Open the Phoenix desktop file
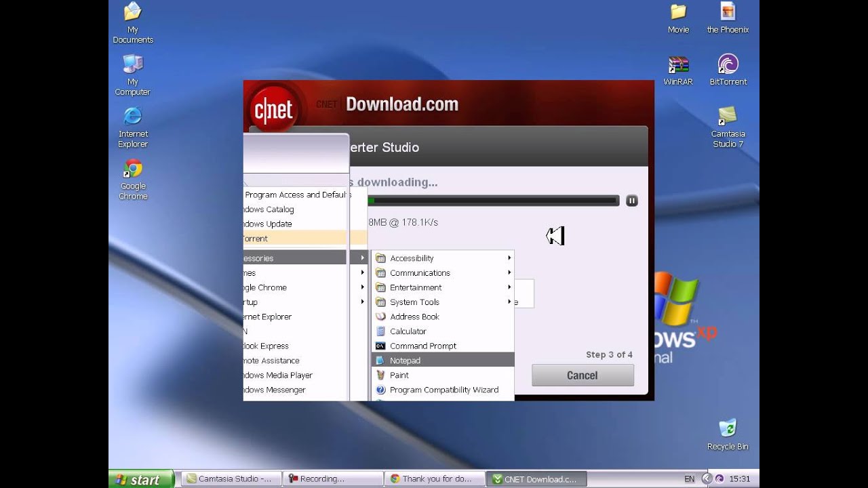The height and width of the screenshot is (488, 868). (x=728, y=18)
